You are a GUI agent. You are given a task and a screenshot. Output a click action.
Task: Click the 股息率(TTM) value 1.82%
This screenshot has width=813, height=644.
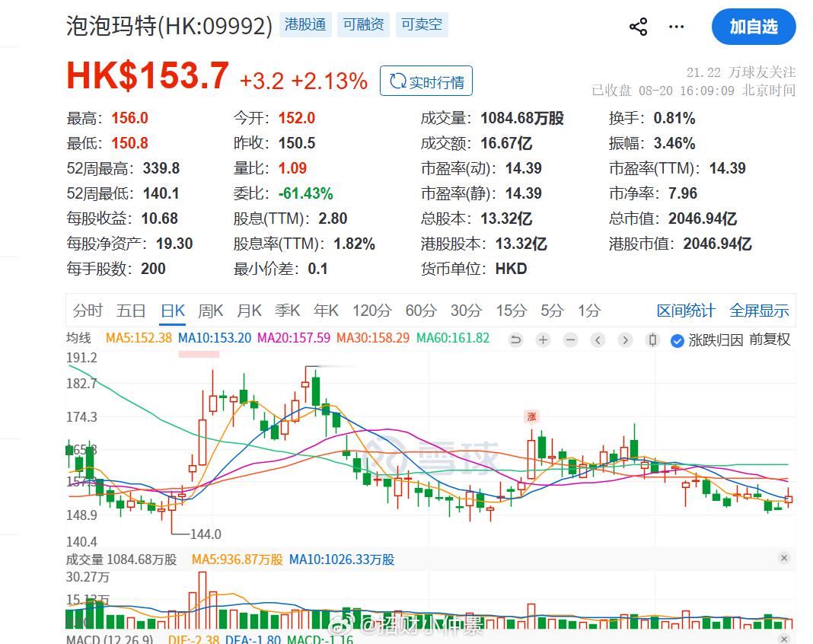[354, 244]
